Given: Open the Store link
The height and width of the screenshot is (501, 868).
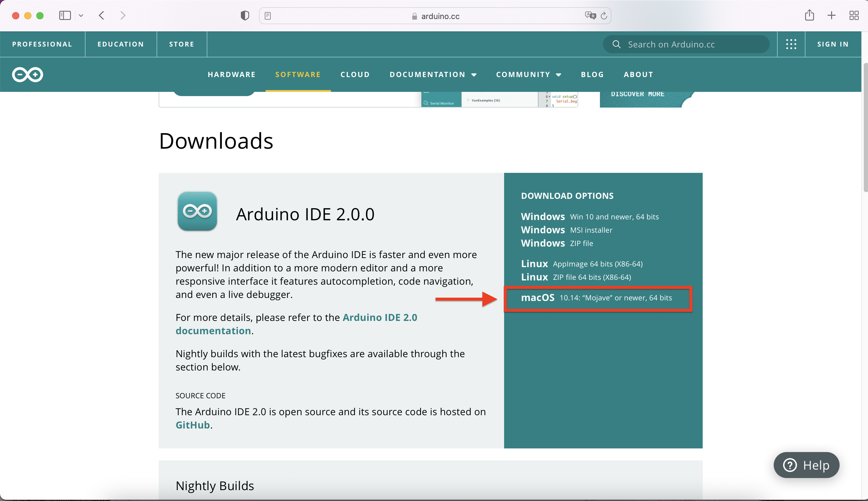Looking at the screenshot, I should (182, 44).
